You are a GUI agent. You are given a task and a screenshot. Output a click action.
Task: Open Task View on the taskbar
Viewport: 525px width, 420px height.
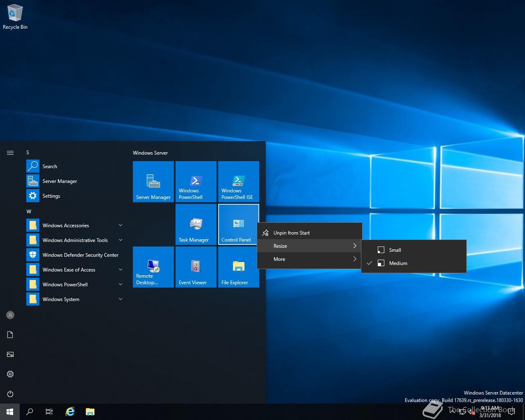pyautogui.click(x=49, y=412)
